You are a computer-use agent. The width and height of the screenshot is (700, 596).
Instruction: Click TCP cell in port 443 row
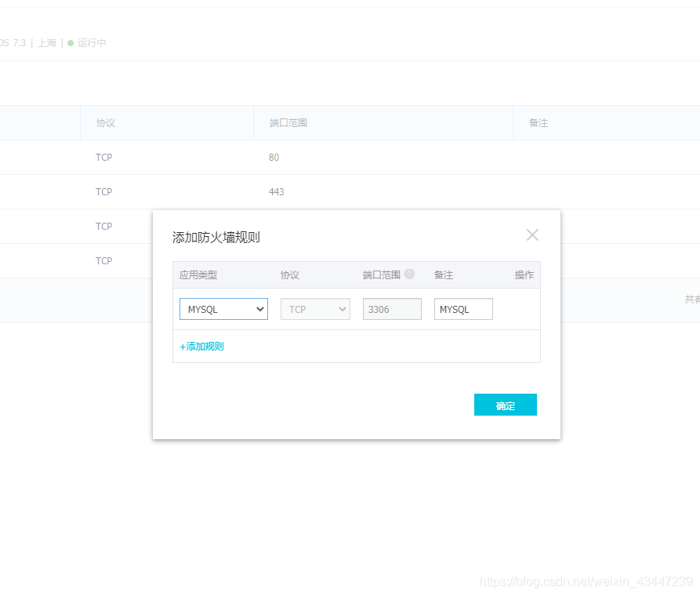tap(104, 191)
